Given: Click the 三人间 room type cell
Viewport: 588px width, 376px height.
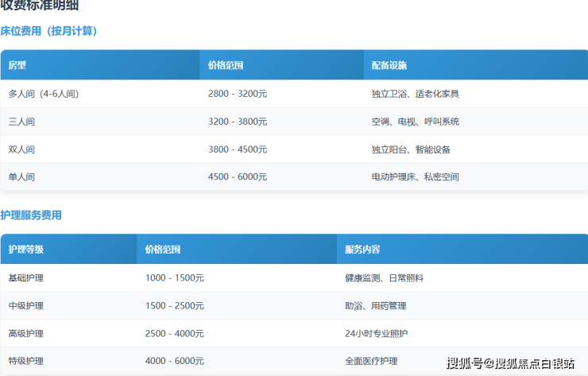Looking at the screenshot, I should (21, 122).
